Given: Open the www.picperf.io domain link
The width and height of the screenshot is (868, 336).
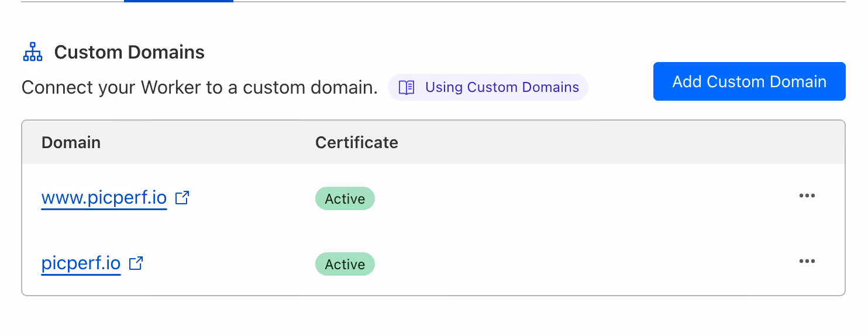Looking at the screenshot, I should 104,198.
